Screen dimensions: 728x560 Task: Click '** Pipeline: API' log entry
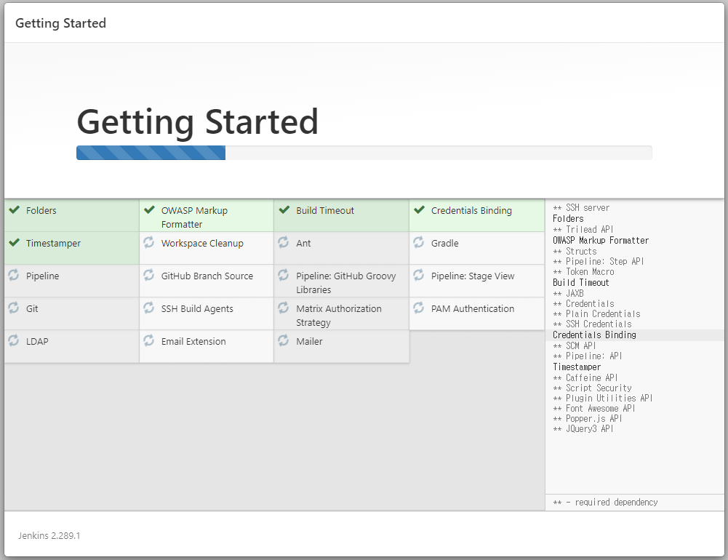588,356
